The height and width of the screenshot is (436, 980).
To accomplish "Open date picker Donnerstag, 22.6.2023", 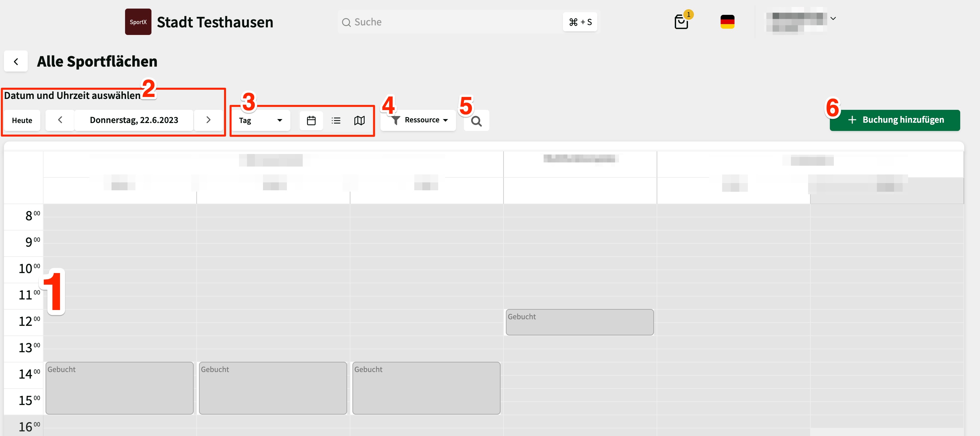I will coord(134,120).
